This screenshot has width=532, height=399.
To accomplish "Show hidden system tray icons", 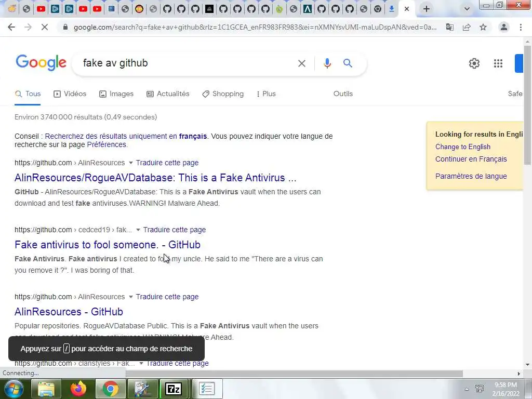I will click(x=467, y=389).
